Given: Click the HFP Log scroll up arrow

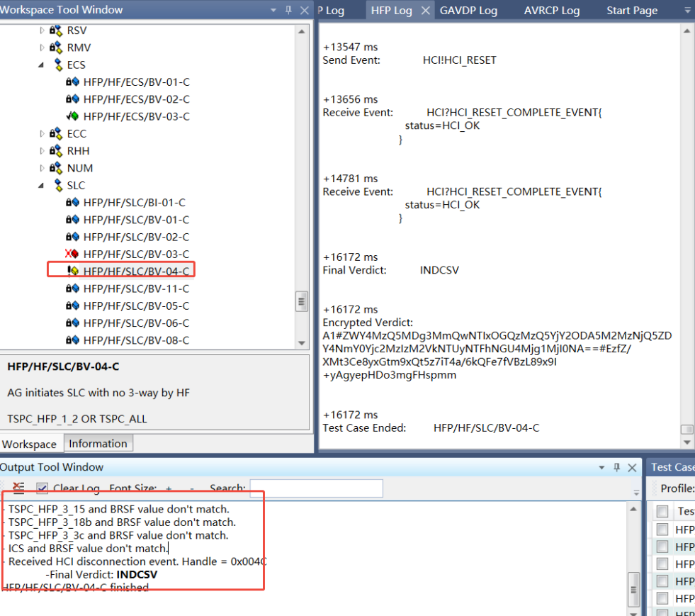Looking at the screenshot, I should coord(686,30).
